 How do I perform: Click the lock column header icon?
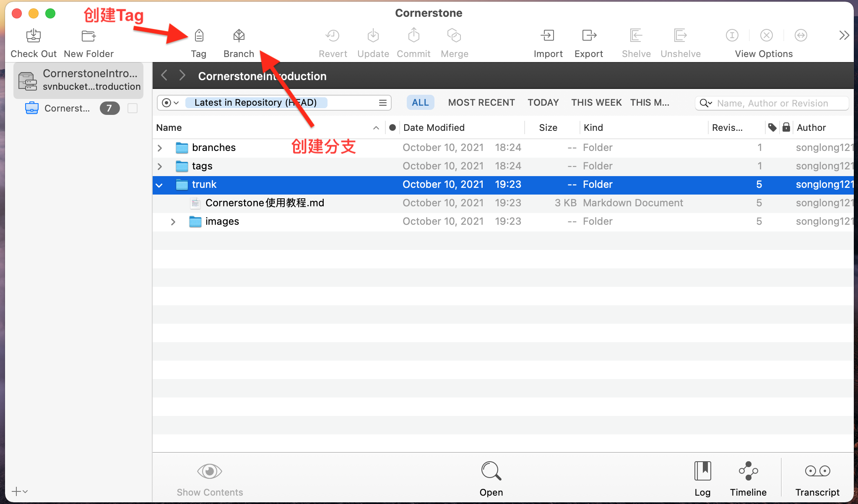click(x=786, y=127)
